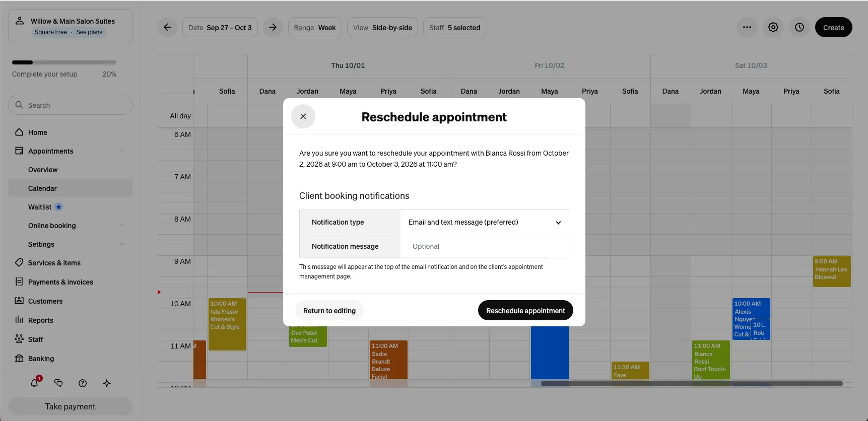
Task: Open the See plans link
Action: pyautogui.click(x=89, y=32)
